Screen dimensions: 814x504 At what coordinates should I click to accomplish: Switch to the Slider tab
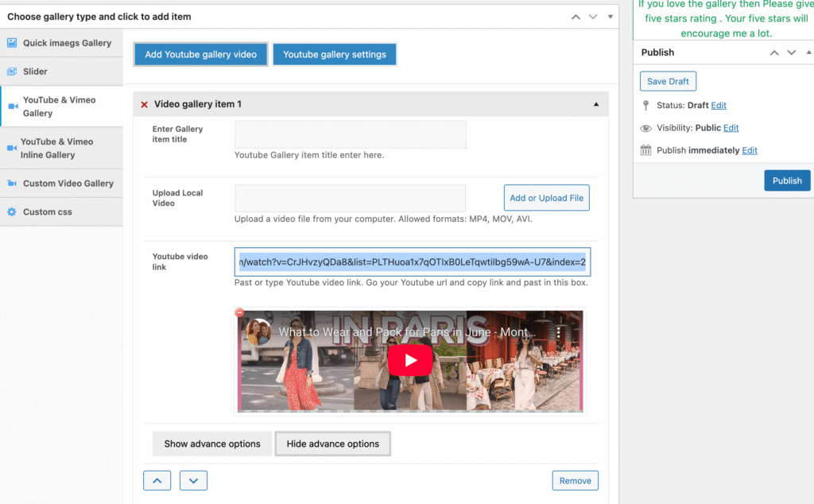(x=35, y=72)
